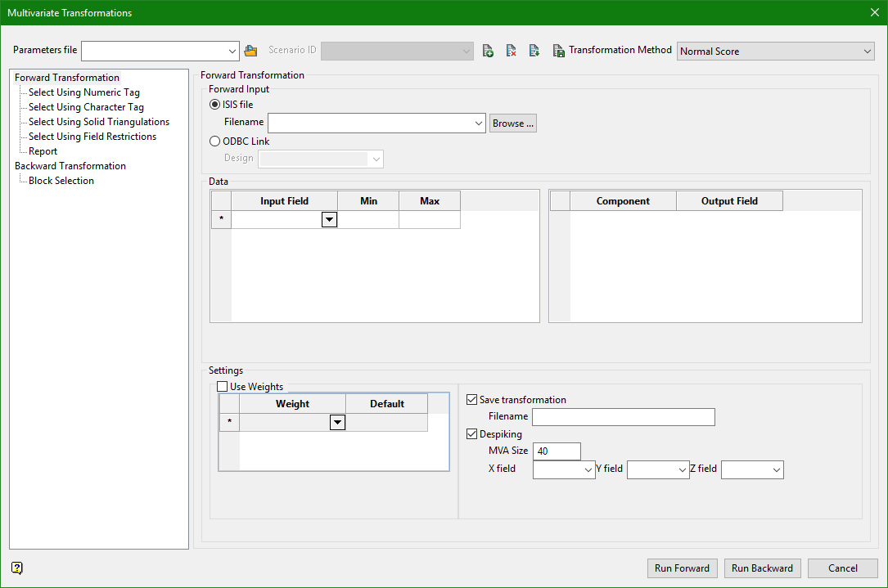Click the import scenario icon with arrow
Image resolution: width=888 pixels, height=588 pixels.
(x=534, y=51)
